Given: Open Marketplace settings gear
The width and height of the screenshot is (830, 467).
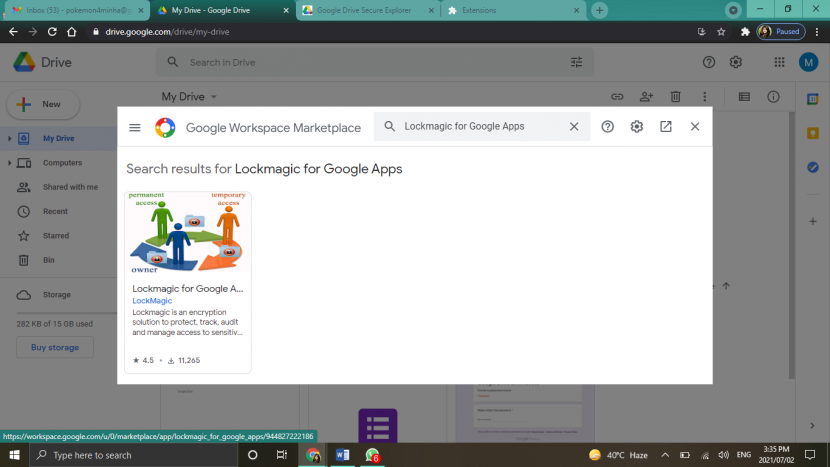Looking at the screenshot, I should click(x=636, y=127).
